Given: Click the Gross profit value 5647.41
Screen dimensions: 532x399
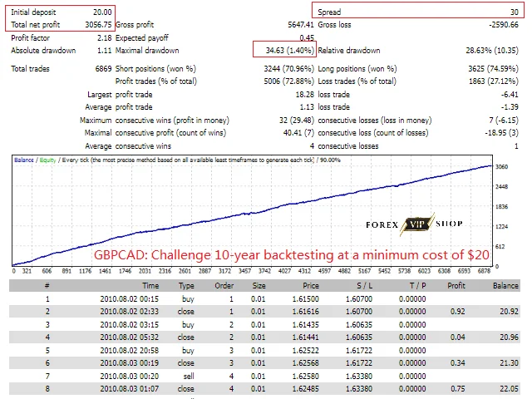Looking at the screenshot, I should [301, 25].
